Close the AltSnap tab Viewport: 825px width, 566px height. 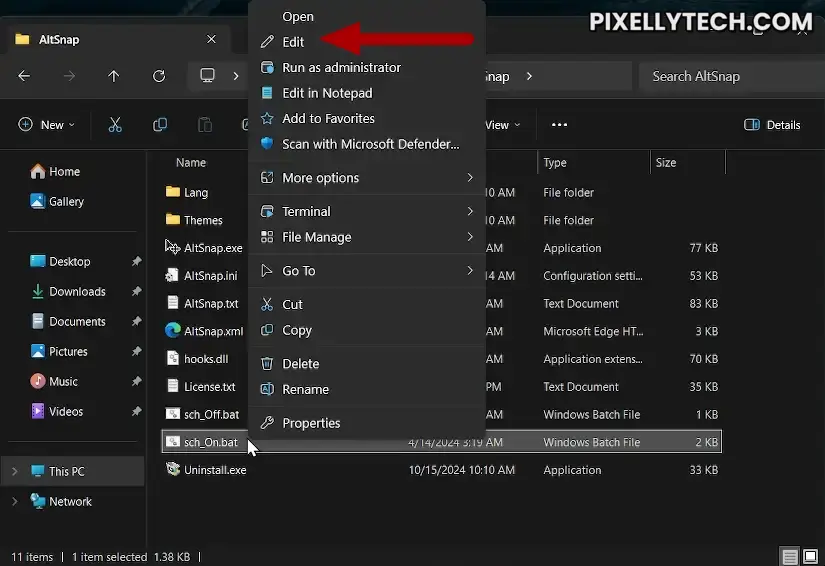[x=211, y=39]
